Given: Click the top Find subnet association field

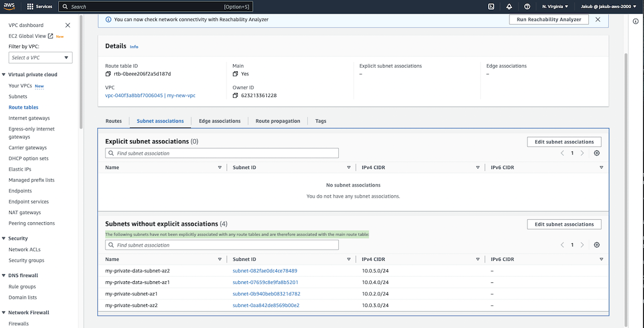Looking at the screenshot, I should point(222,153).
